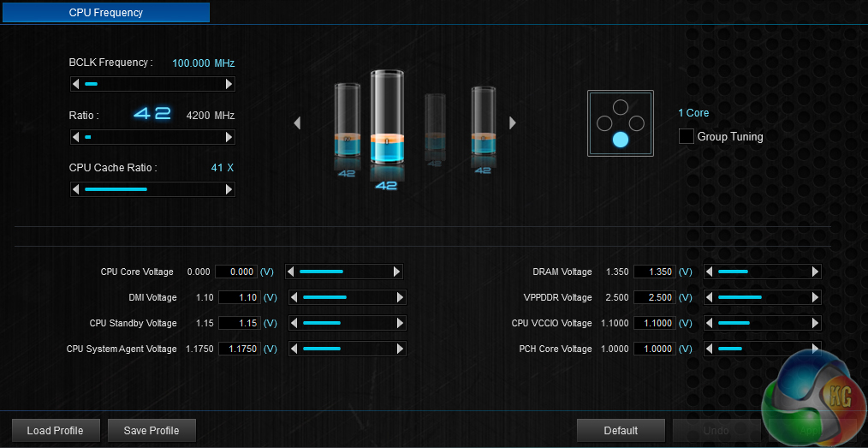Select the filled bottom core circle
868x448 pixels.
621,140
